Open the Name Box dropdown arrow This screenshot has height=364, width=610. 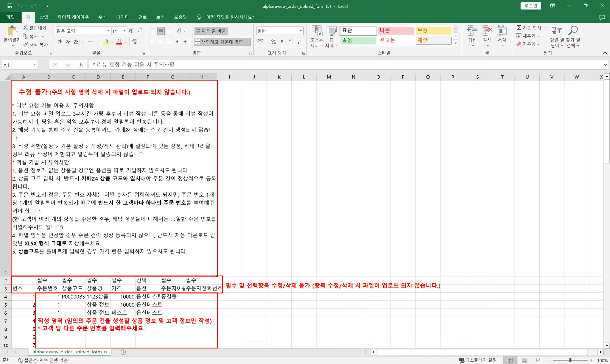coord(34,65)
